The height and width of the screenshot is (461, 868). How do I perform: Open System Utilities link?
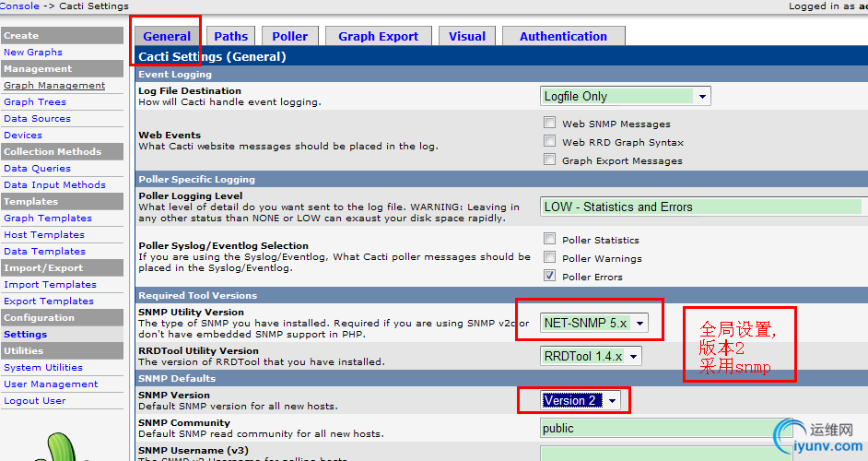(43, 368)
